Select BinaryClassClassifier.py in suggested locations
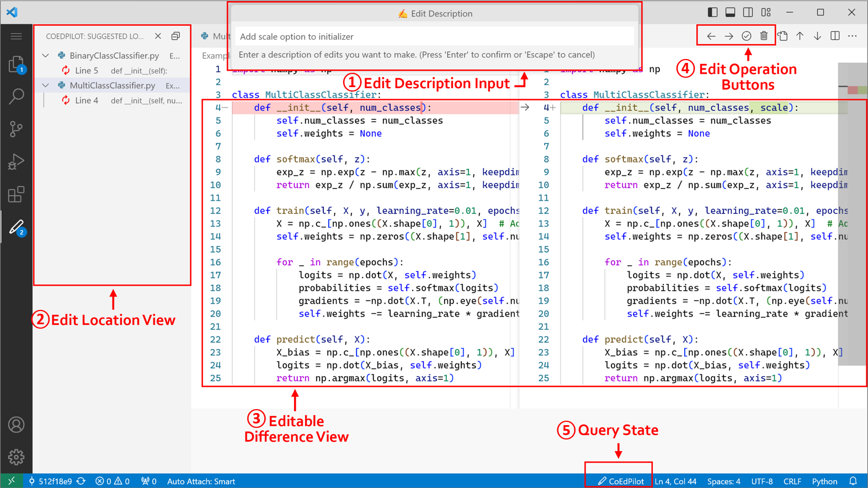This screenshot has height=488, width=868. pos(114,56)
